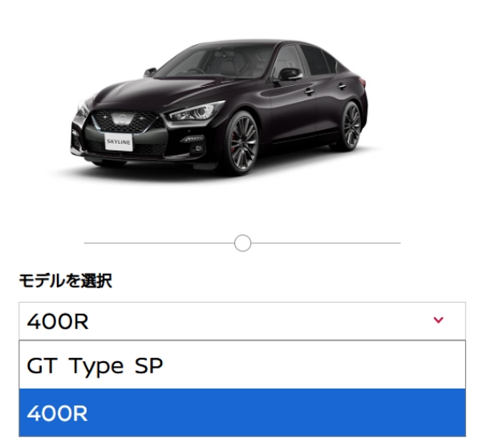The width and height of the screenshot is (483, 448).
Task: Click the SKYLINE license plate on the car
Action: [119, 142]
